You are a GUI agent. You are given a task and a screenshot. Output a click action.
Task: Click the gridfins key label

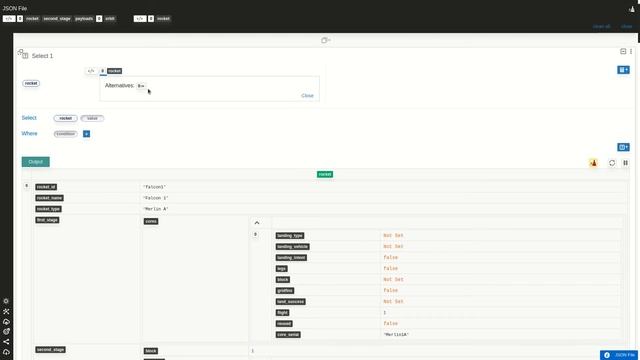pos(285,291)
